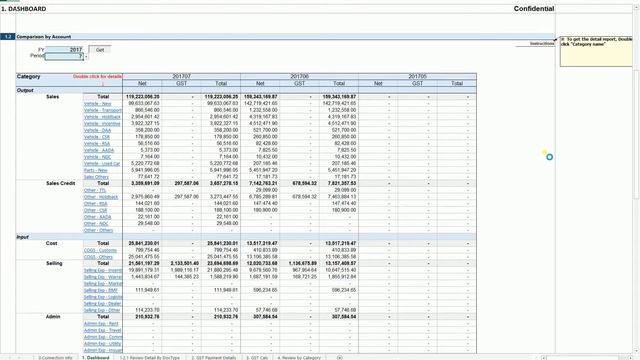Click the 1.2 section number cell
This screenshot has height=360, width=640.
click(8, 37)
